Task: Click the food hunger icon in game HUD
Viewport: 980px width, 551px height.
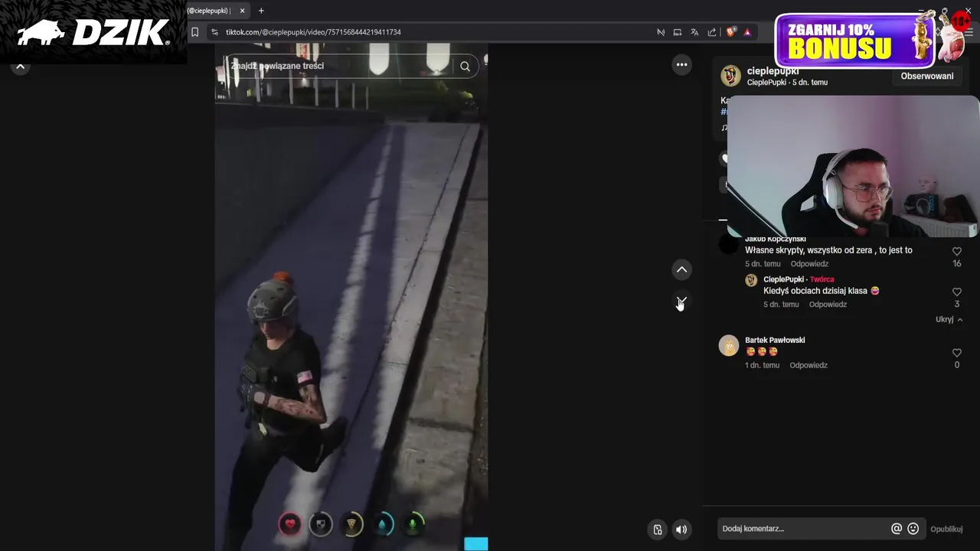Action: (x=351, y=524)
